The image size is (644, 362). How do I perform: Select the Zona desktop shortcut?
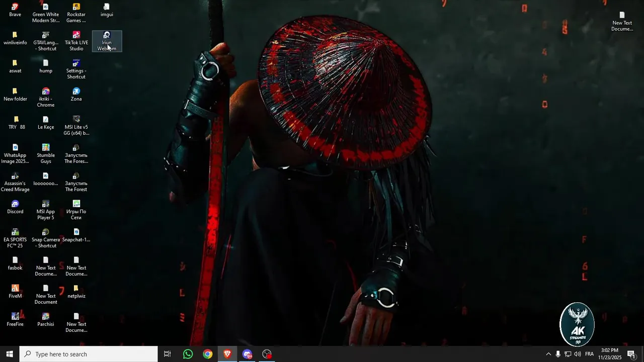click(76, 95)
